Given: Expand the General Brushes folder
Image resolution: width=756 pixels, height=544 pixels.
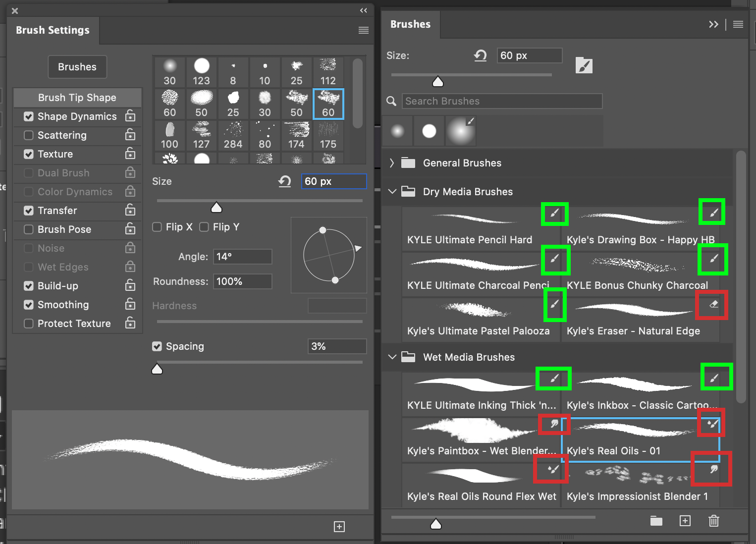Looking at the screenshot, I should (x=391, y=163).
